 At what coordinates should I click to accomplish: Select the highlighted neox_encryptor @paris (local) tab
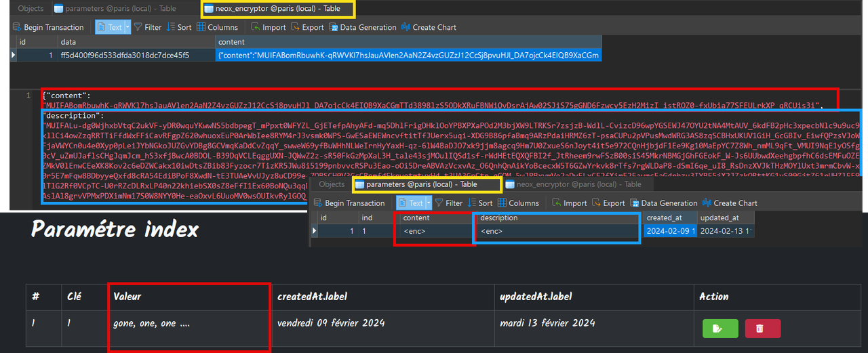[x=279, y=9]
